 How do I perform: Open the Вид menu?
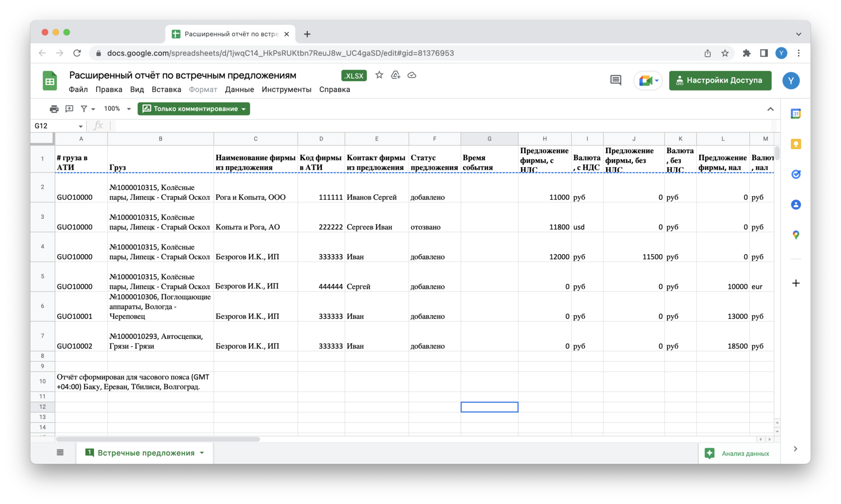point(137,90)
